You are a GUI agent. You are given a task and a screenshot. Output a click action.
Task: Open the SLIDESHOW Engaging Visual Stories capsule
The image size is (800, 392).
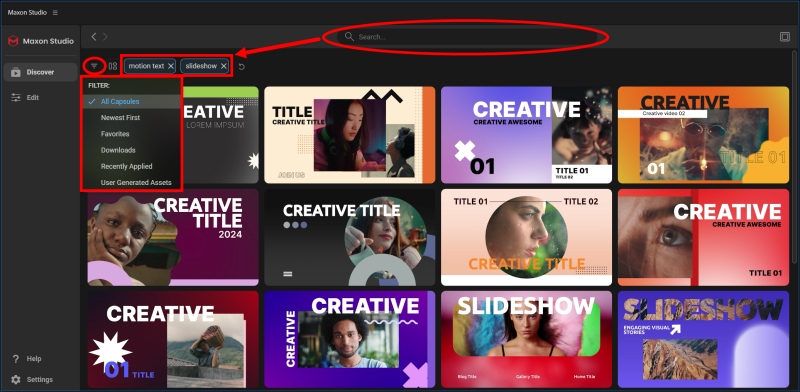coord(703,339)
